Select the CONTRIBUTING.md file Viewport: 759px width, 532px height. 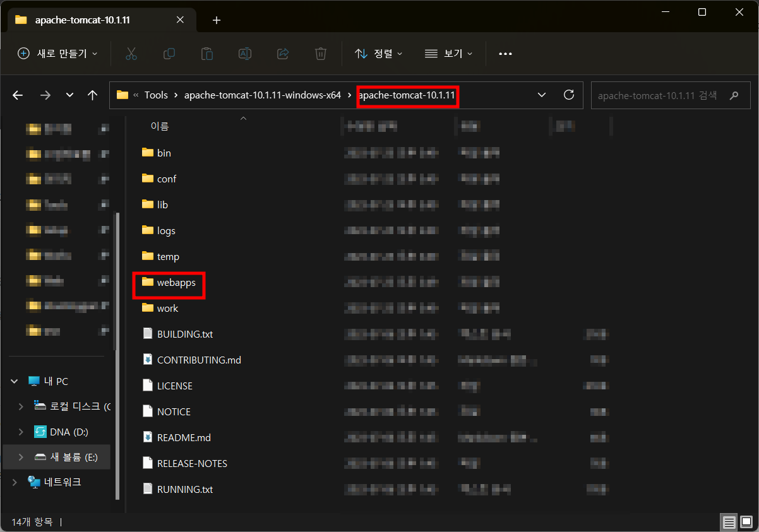[191, 360]
